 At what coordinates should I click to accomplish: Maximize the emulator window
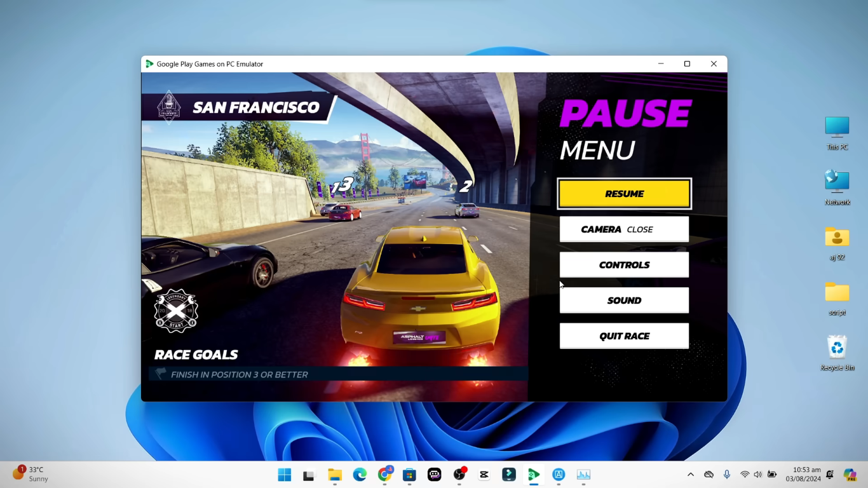[687, 64]
